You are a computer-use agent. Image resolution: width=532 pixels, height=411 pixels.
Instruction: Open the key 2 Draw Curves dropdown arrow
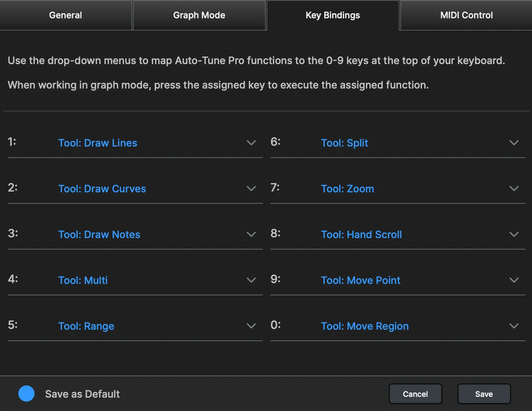pos(251,189)
